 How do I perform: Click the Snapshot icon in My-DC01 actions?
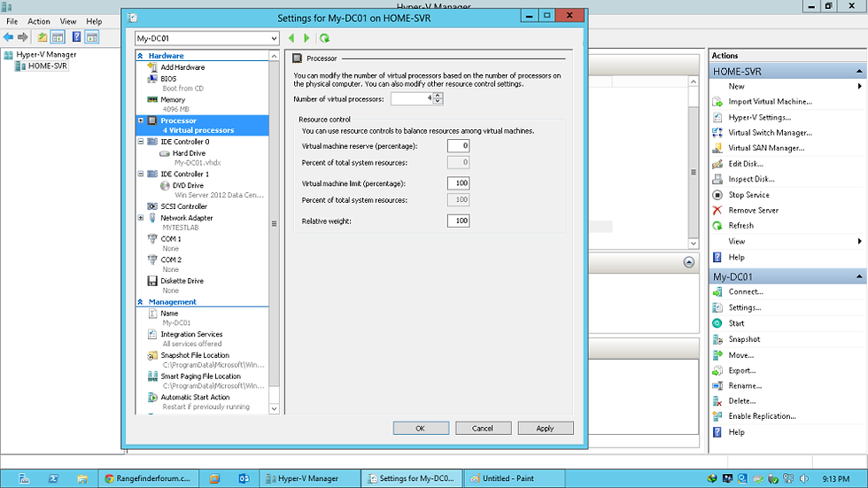pyautogui.click(x=717, y=339)
